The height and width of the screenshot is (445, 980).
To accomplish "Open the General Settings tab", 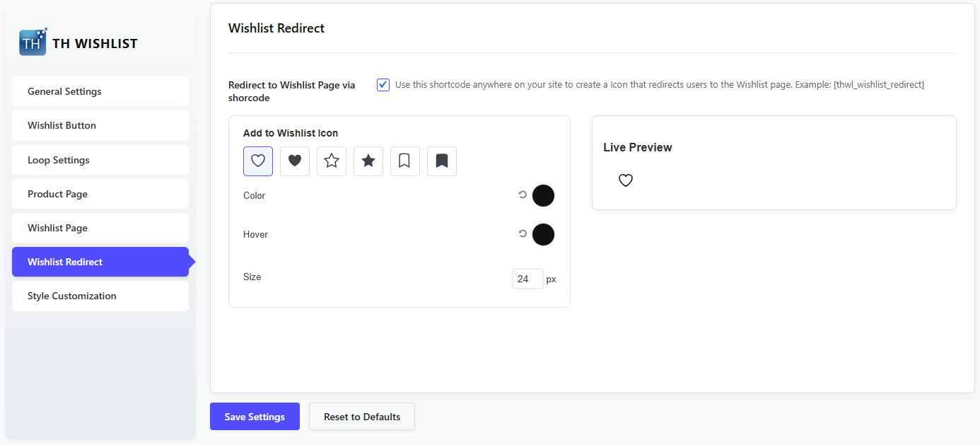I will click(100, 91).
